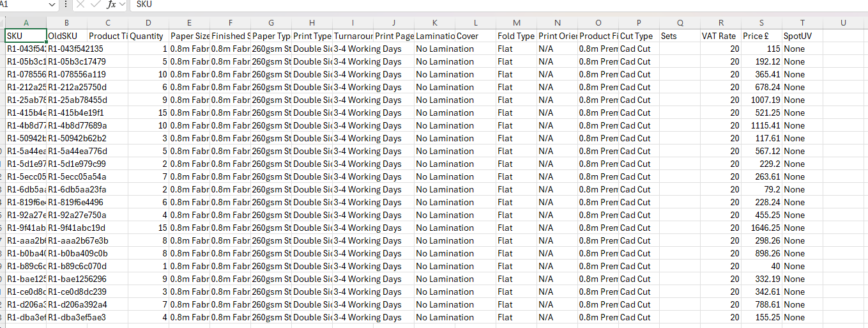
Task: Select the price cell 521.25
Action: pos(761,113)
